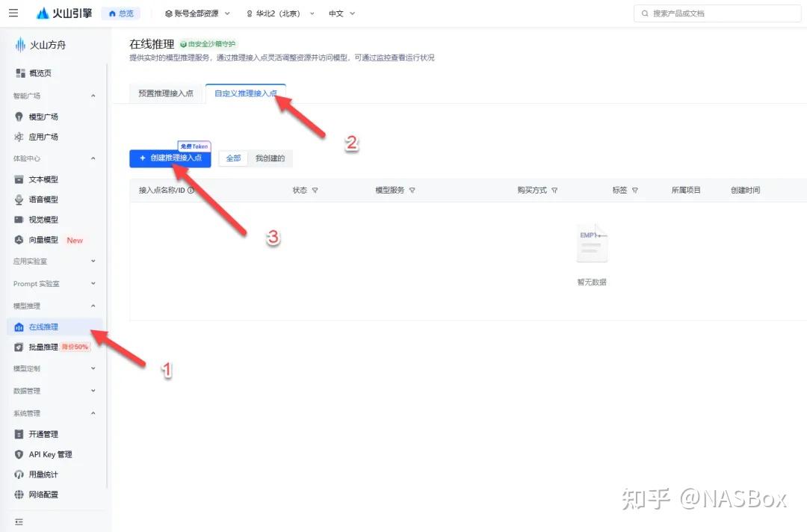Open 账号全部资源 dropdown
The height and width of the screenshot is (532, 807).
tap(197, 13)
